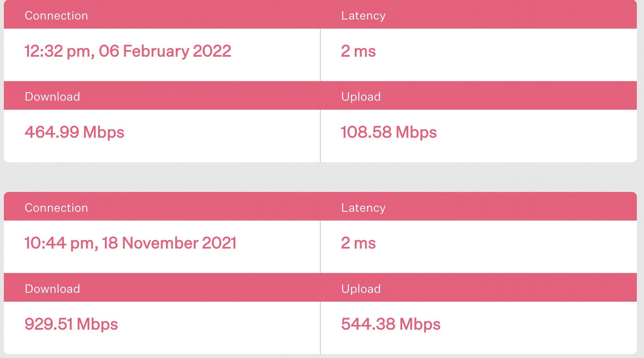Image resolution: width=644 pixels, height=358 pixels.
Task: Select the 12:32 pm, 06 February 2022 timestamp
Action: [x=128, y=51]
